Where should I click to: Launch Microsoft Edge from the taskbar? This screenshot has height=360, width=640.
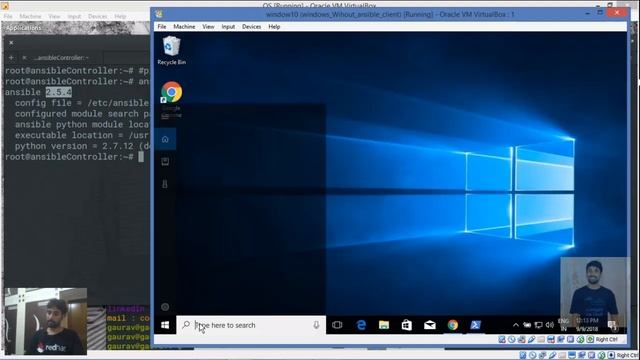tap(361, 325)
